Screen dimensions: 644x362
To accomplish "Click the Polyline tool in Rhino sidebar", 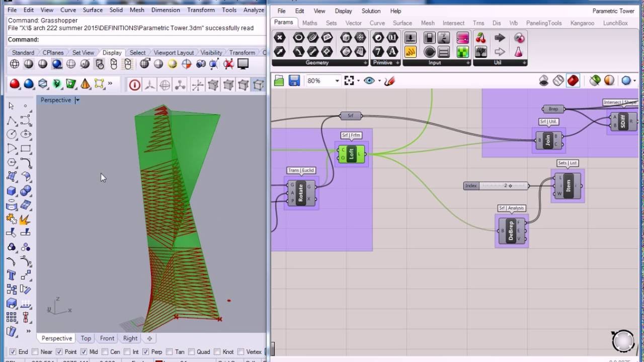I will click(x=12, y=121).
